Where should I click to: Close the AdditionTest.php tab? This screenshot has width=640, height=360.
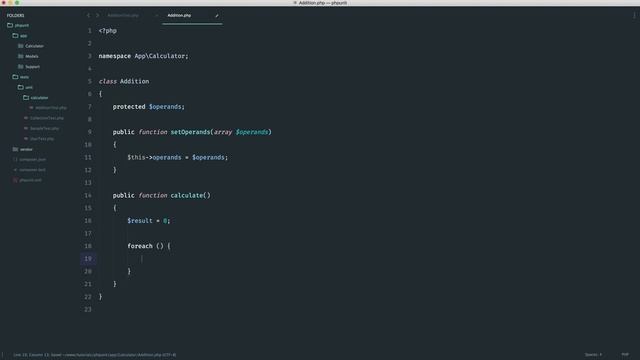point(157,16)
